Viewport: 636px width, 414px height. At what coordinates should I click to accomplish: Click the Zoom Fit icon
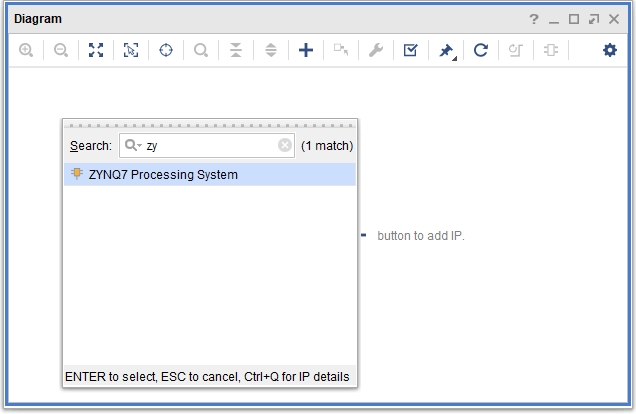[x=96, y=50]
